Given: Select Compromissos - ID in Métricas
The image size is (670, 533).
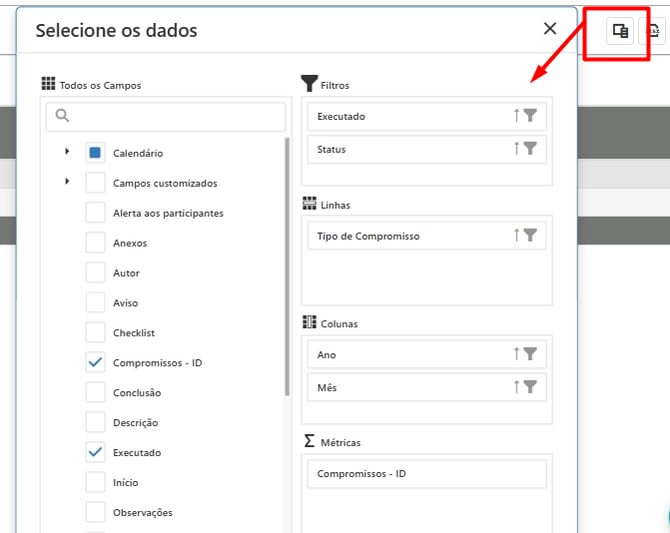Looking at the screenshot, I should (427, 474).
